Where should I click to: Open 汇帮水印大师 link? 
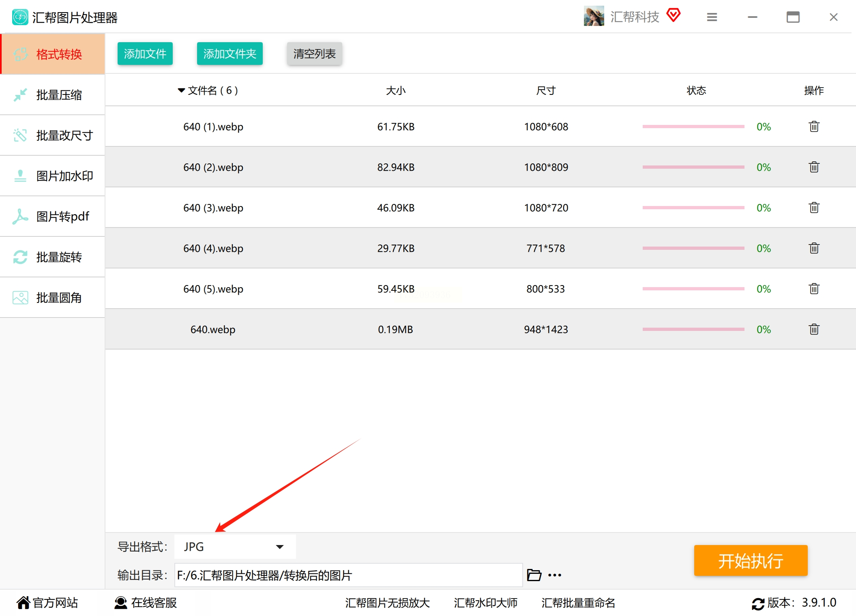(485, 603)
